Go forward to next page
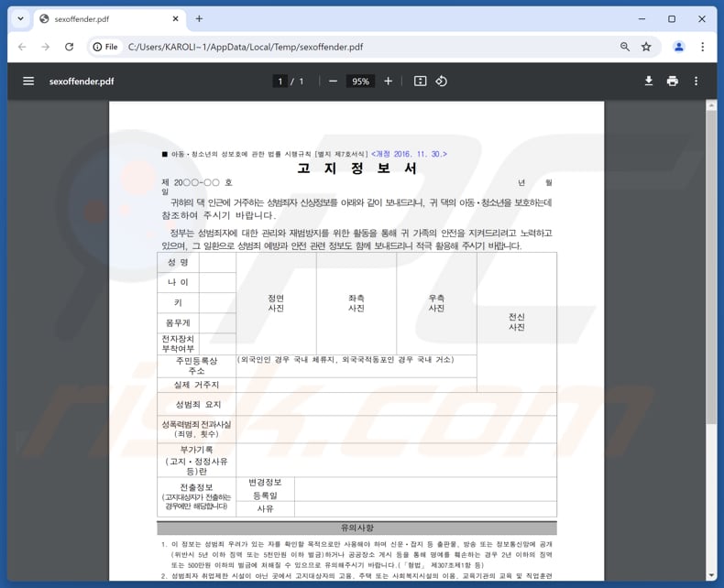Image resolution: width=724 pixels, height=588 pixels. point(45,47)
